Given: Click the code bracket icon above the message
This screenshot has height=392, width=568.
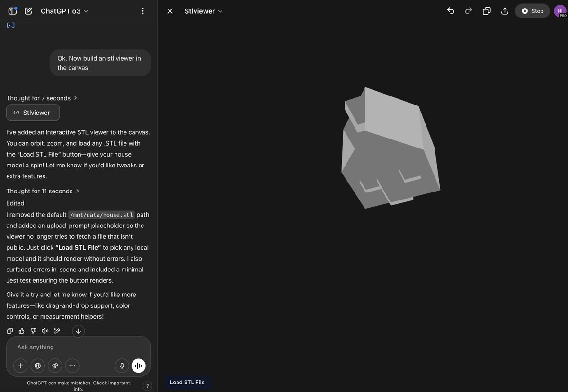Looking at the screenshot, I should tap(10, 25).
